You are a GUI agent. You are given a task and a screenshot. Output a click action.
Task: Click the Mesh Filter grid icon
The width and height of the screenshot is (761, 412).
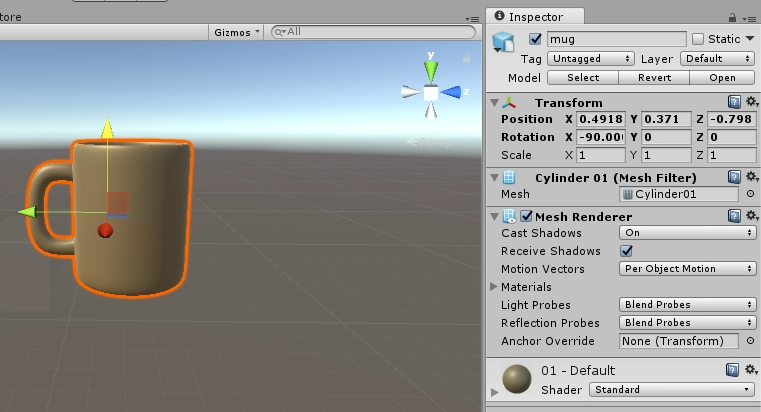509,177
